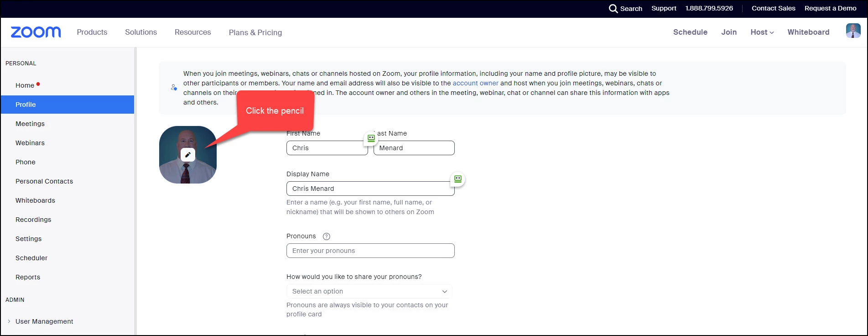868x336 pixels.
Task: Click the Zoom logo
Action: [36, 32]
